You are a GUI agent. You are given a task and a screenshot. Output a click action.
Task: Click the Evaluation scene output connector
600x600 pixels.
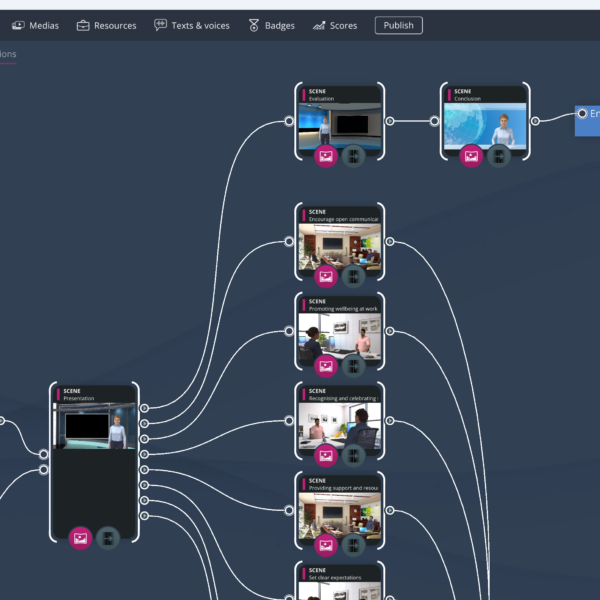390,121
